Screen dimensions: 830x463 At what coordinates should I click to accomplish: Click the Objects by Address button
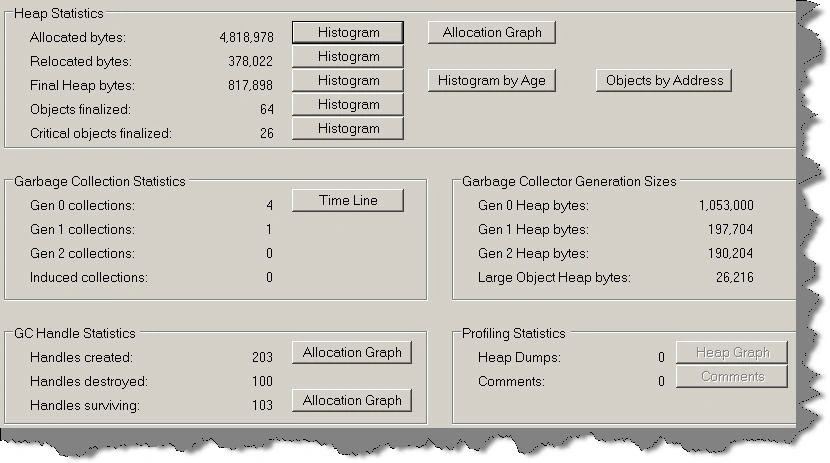click(664, 80)
